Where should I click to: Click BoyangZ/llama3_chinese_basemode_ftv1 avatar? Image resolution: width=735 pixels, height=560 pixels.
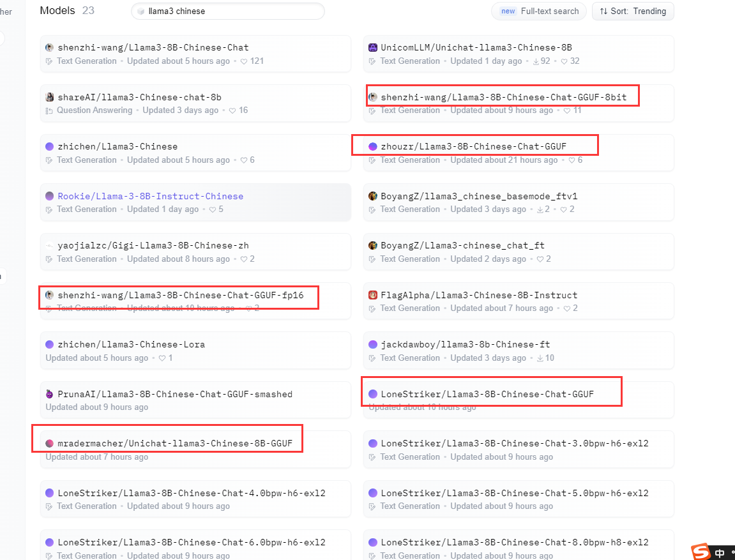(x=373, y=196)
